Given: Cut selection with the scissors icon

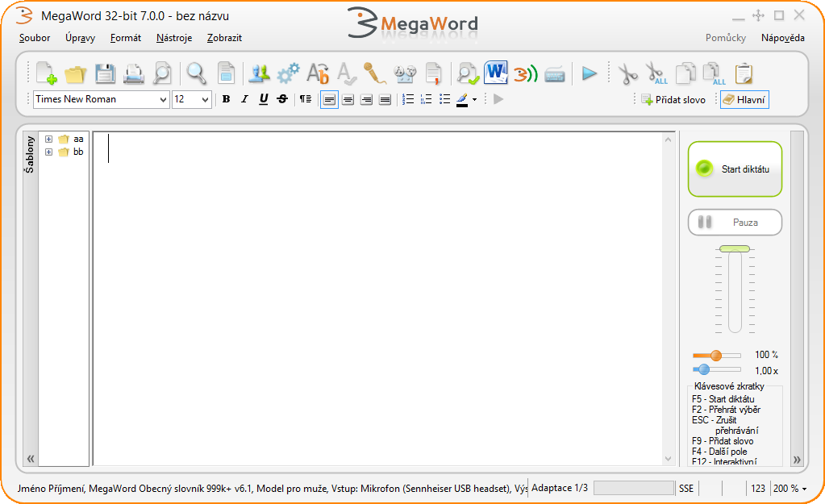Looking at the screenshot, I should (x=627, y=73).
